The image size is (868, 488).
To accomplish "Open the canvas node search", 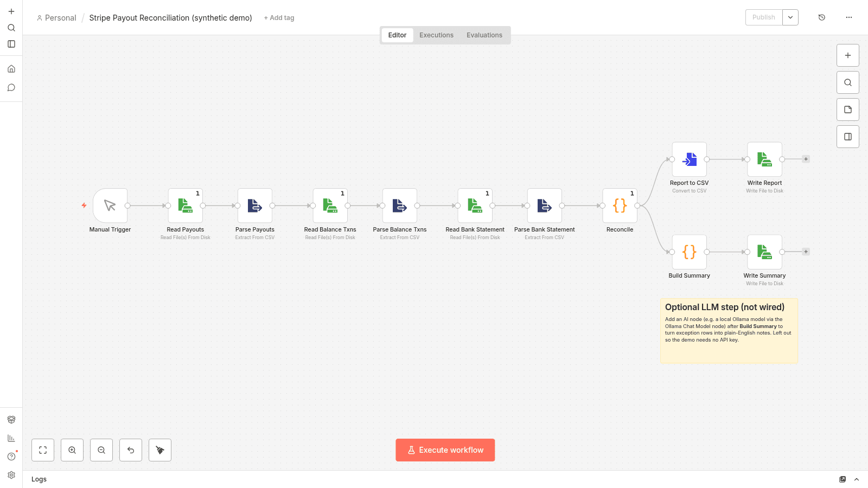I will click(848, 82).
